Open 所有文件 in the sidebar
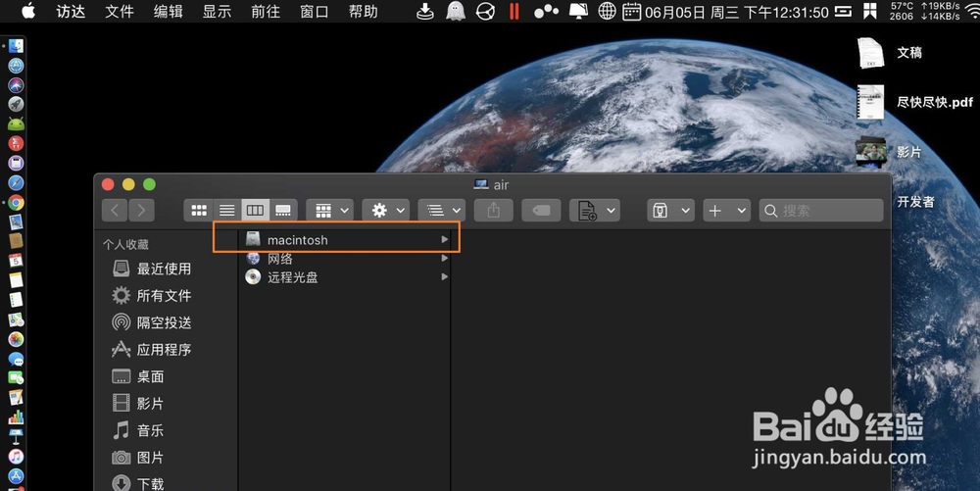 tap(152, 295)
